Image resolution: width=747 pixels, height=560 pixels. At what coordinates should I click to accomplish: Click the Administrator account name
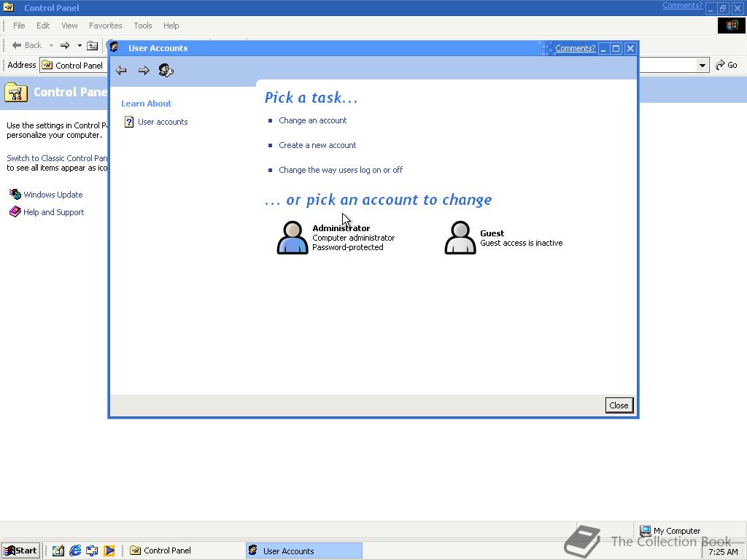coord(341,228)
